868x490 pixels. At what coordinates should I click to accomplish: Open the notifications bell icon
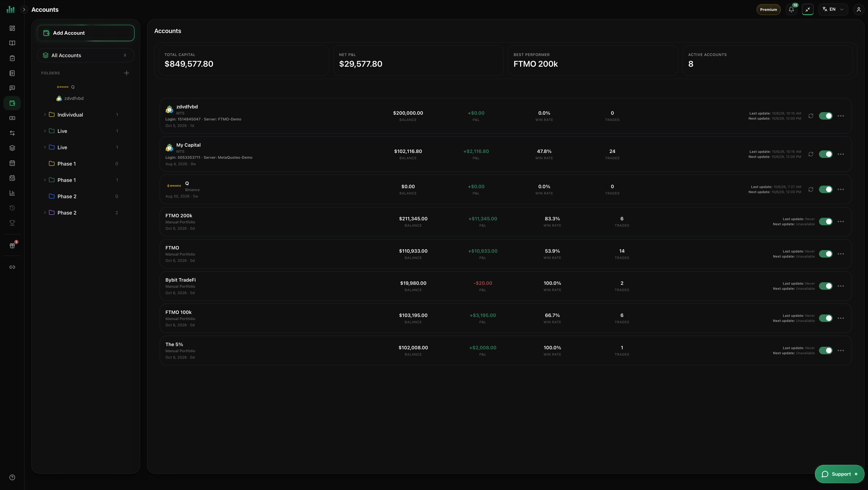(791, 9)
